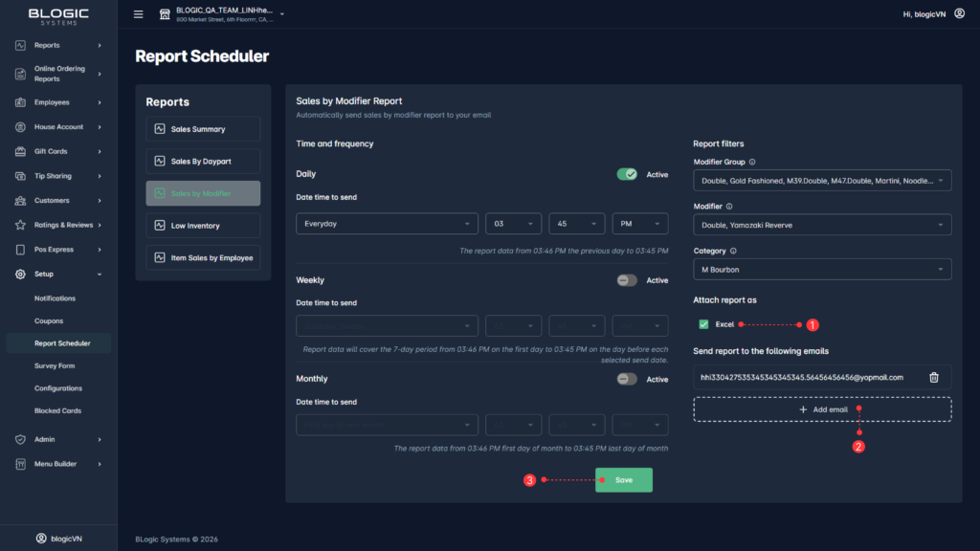This screenshot has height=551, width=980.
Task: Select the Sales Summary report
Action: click(203, 129)
